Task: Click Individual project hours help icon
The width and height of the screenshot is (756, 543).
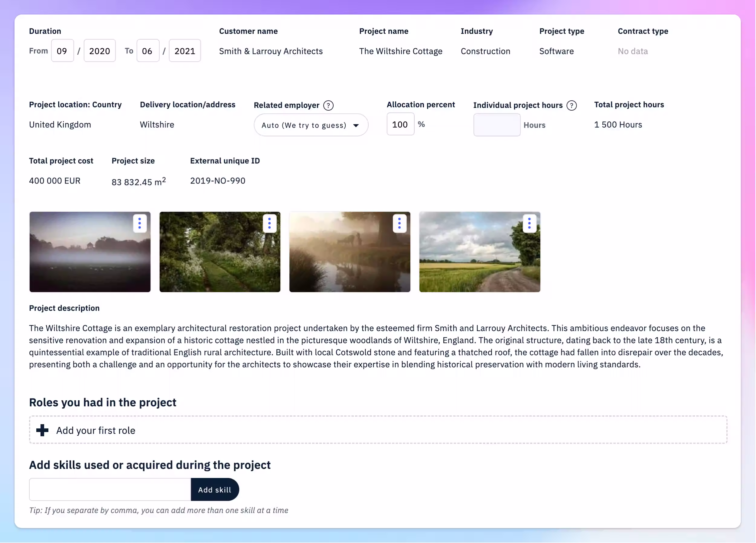Action: pyautogui.click(x=571, y=105)
